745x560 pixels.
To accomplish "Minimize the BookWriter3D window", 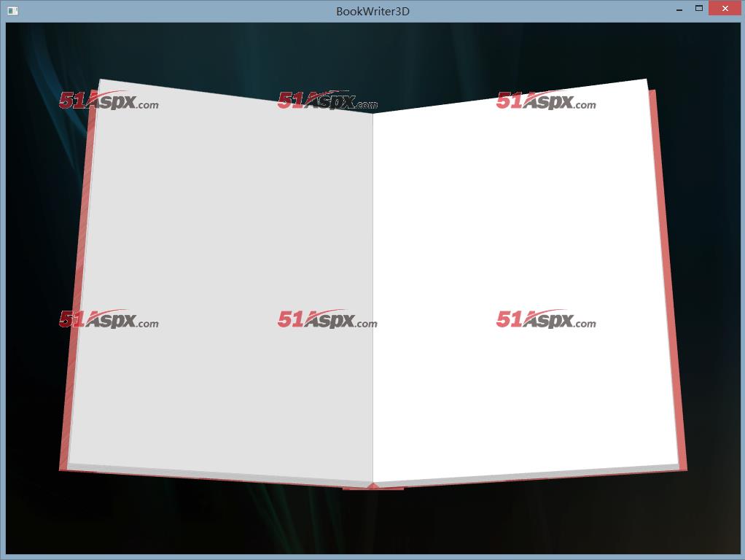I will point(679,9).
